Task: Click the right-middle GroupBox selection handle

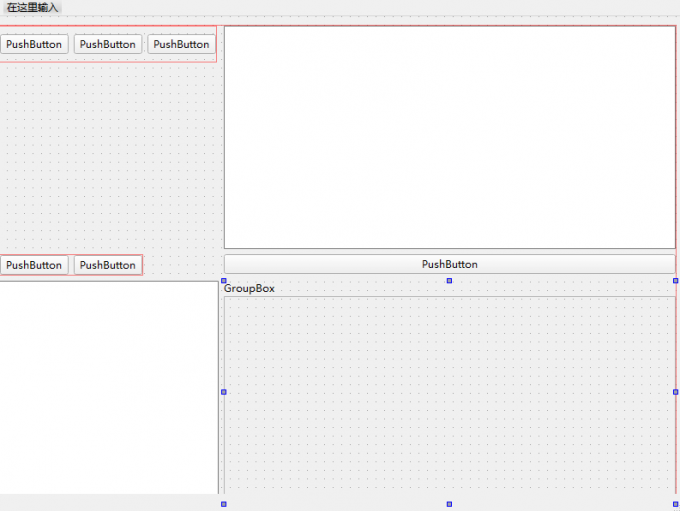Action: coord(677,392)
